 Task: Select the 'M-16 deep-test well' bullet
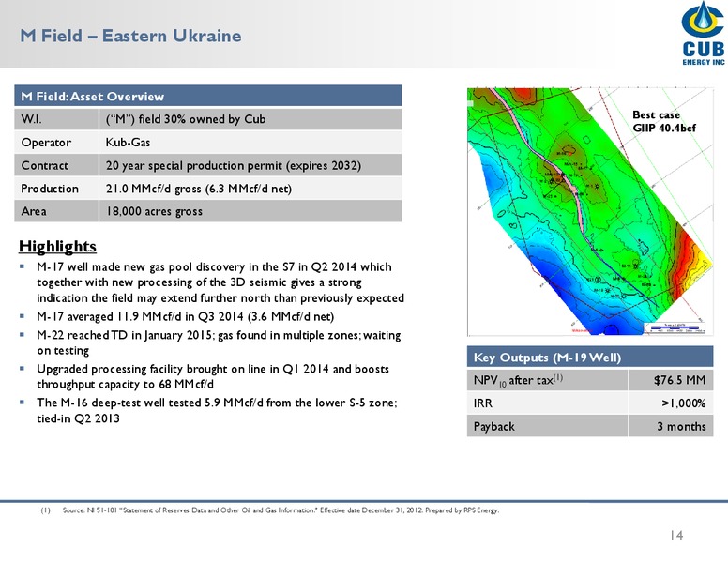click(217, 410)
